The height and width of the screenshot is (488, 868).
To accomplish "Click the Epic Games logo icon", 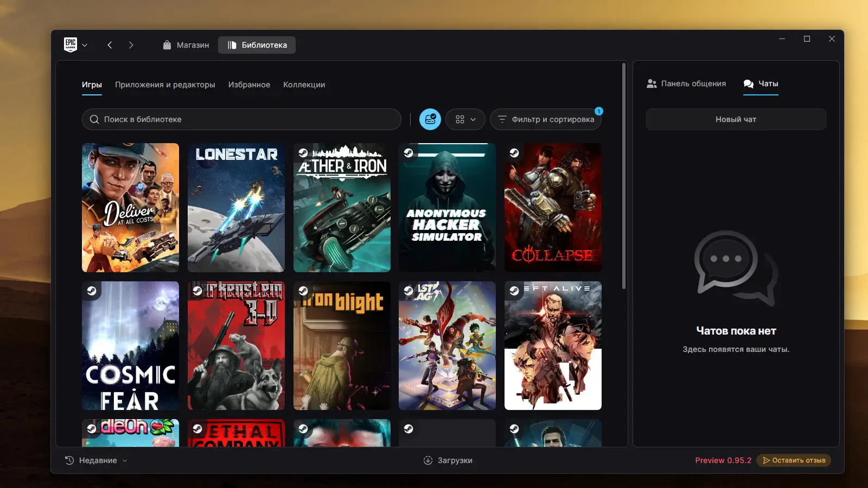I will [x=71, y=44].
